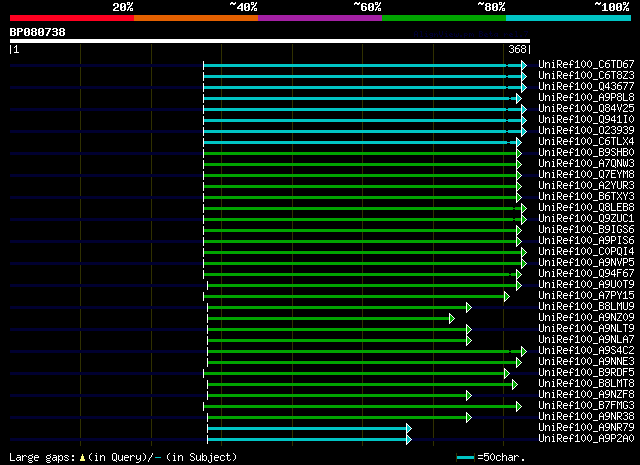This screenshot has height=465, width=640.
Task: Click the purple ~60% identity legend segment
Action: [x=320, y=18]
